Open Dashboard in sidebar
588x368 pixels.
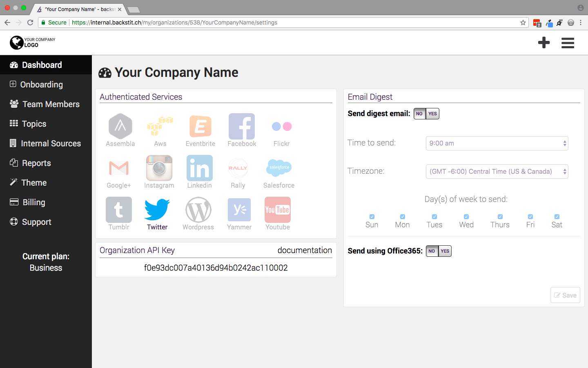click(46, 65)
